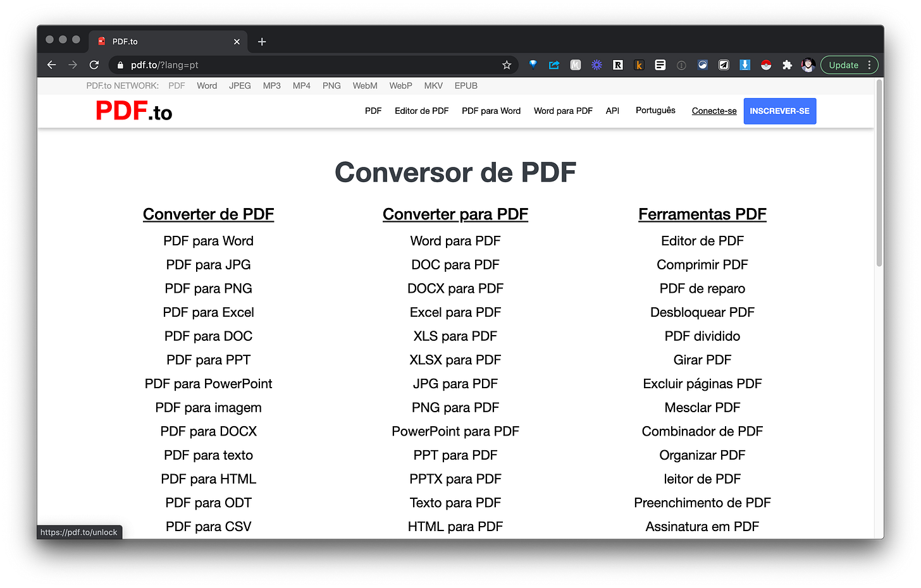Click the R extension icon
This screenshot has height=588, width=921.
pos(618,64)
